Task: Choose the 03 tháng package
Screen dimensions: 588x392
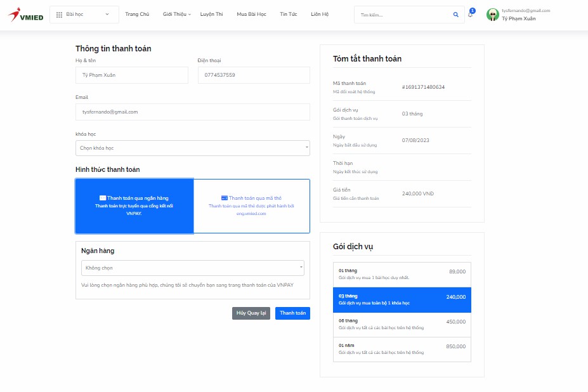Action: 402,300
